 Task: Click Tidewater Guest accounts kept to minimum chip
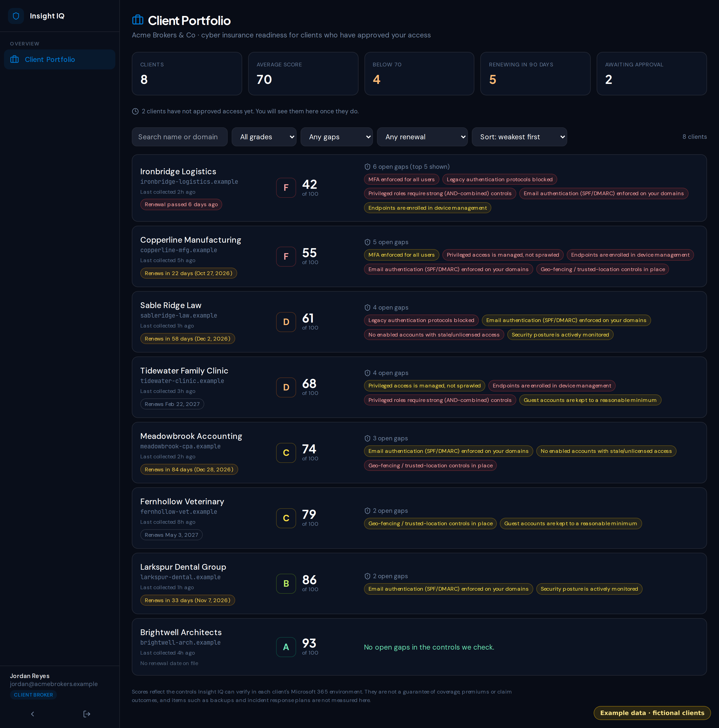click(x=590, y=400)
